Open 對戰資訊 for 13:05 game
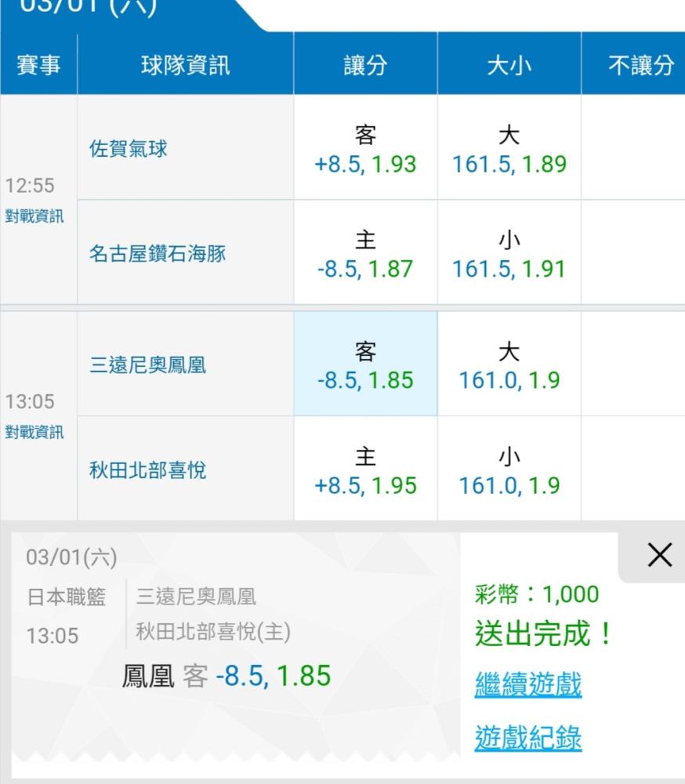The image size is (685, 784). [34, 432]
